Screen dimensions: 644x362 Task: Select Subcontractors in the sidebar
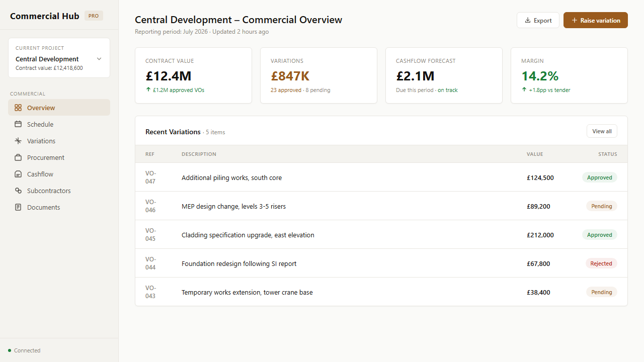[59, 191]
